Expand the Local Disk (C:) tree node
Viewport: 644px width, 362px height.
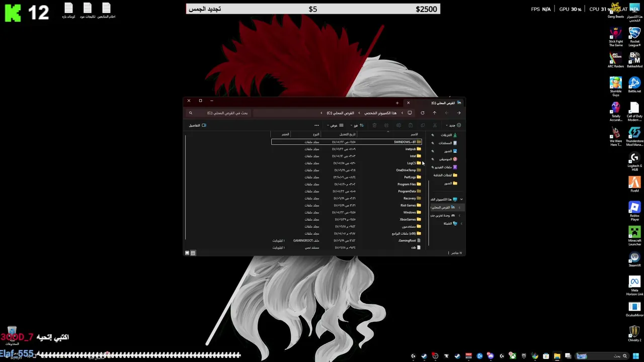[x=459, y=207]
